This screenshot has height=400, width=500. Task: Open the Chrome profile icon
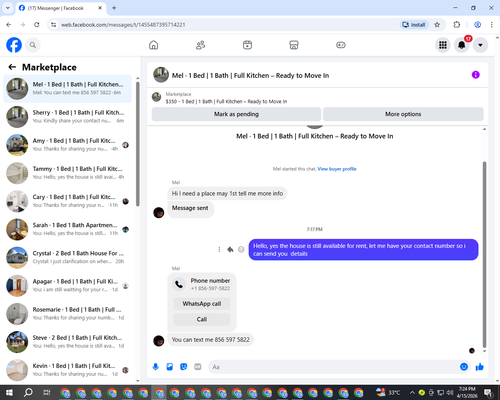pos(478,25)
